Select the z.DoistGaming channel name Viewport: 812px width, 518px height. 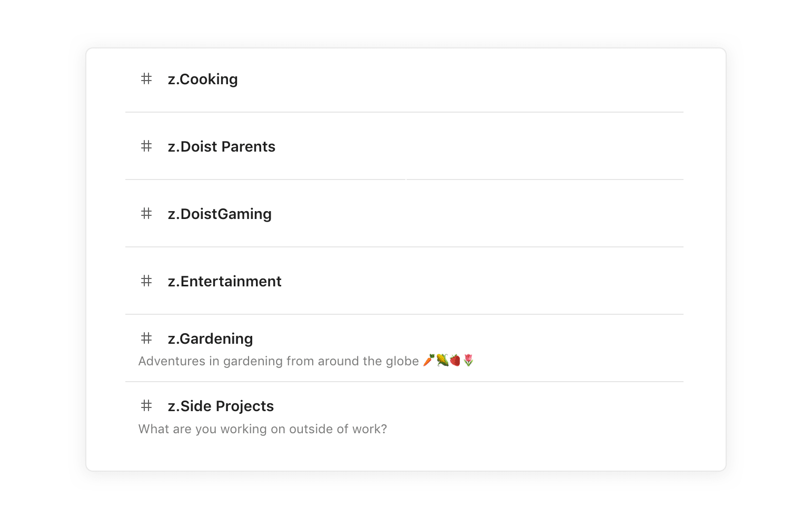pos(220,214)
